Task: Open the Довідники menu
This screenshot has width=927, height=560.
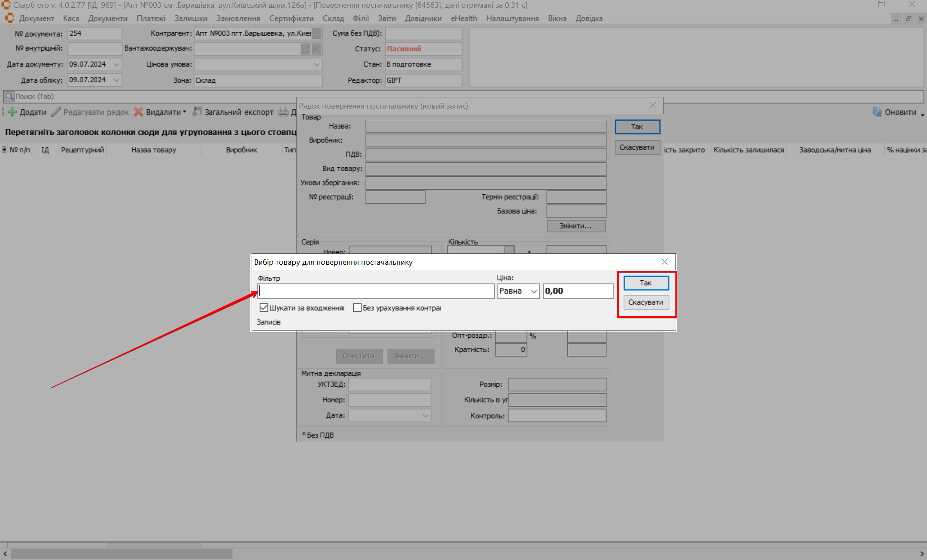Action: coord(423,18)
